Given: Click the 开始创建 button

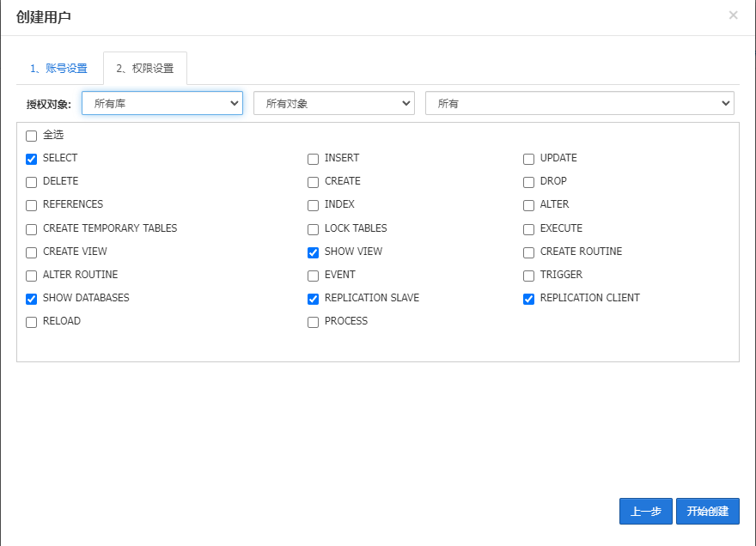Looking at the screenshot, I should 708,512.
